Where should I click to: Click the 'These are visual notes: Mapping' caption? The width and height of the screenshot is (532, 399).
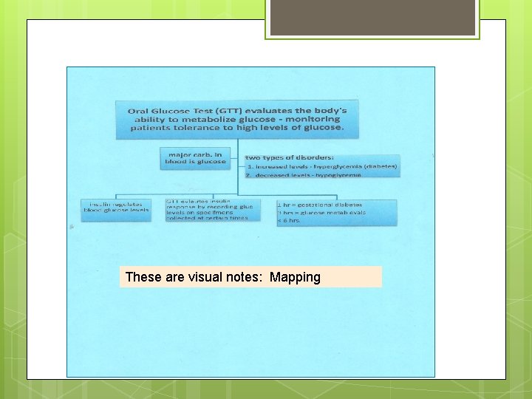point(250,277)
